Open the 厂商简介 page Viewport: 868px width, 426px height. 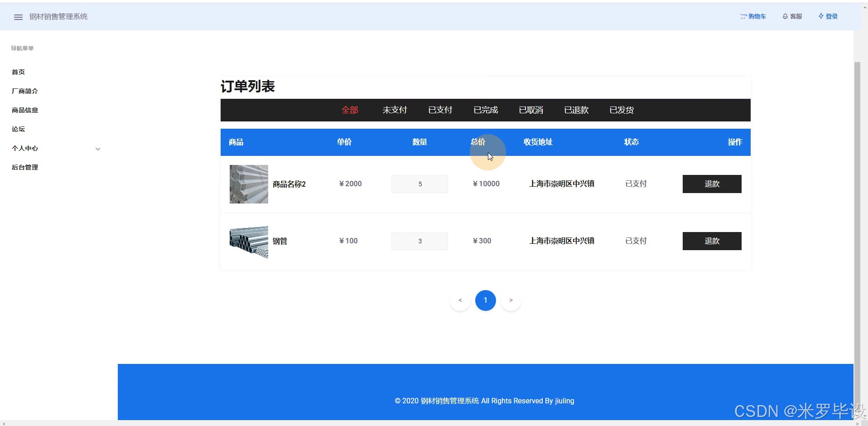(x=25, y=91)
